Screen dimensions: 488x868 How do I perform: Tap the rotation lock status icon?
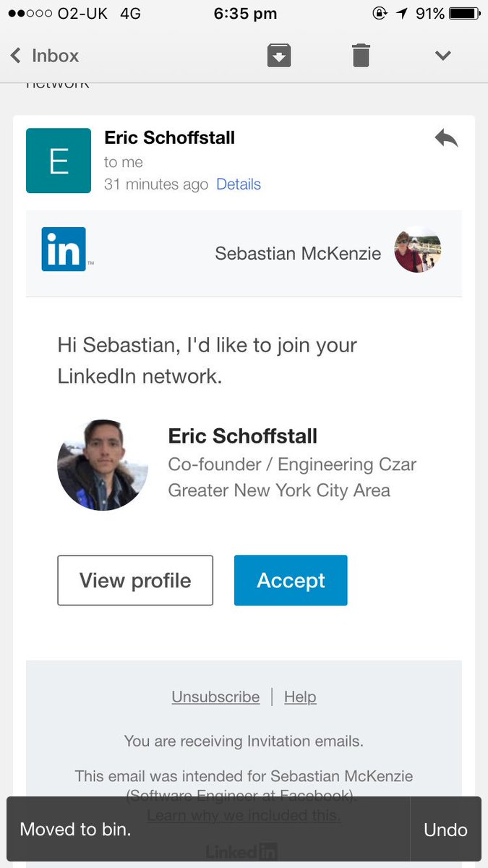[380, 14]
